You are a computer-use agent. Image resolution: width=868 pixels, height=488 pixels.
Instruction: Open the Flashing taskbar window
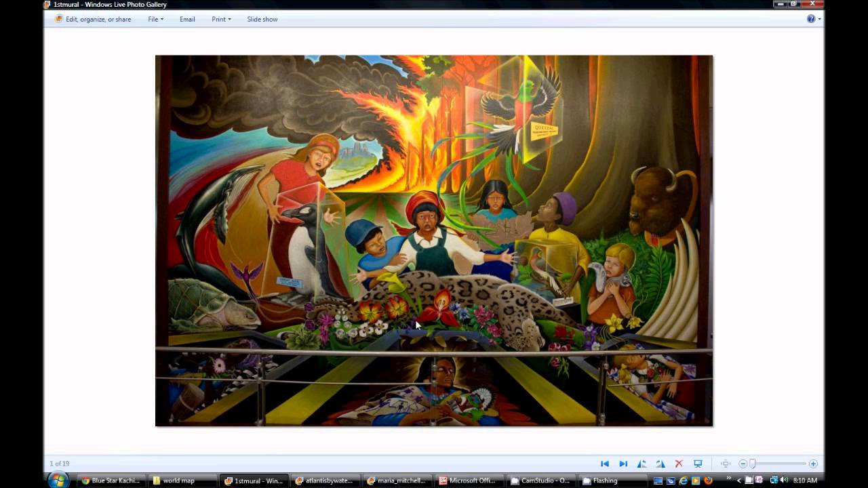(612, 481)
